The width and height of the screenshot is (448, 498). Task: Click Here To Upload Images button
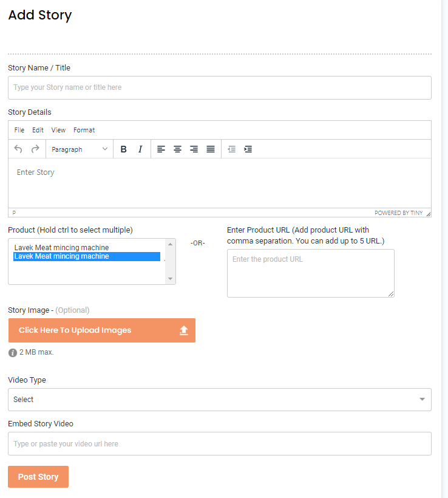102,330
